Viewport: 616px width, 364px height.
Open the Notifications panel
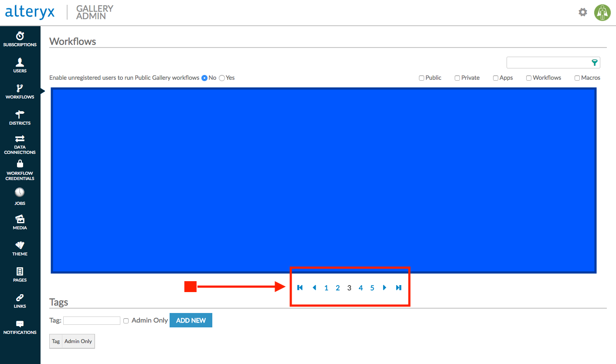tap(20, 327)
